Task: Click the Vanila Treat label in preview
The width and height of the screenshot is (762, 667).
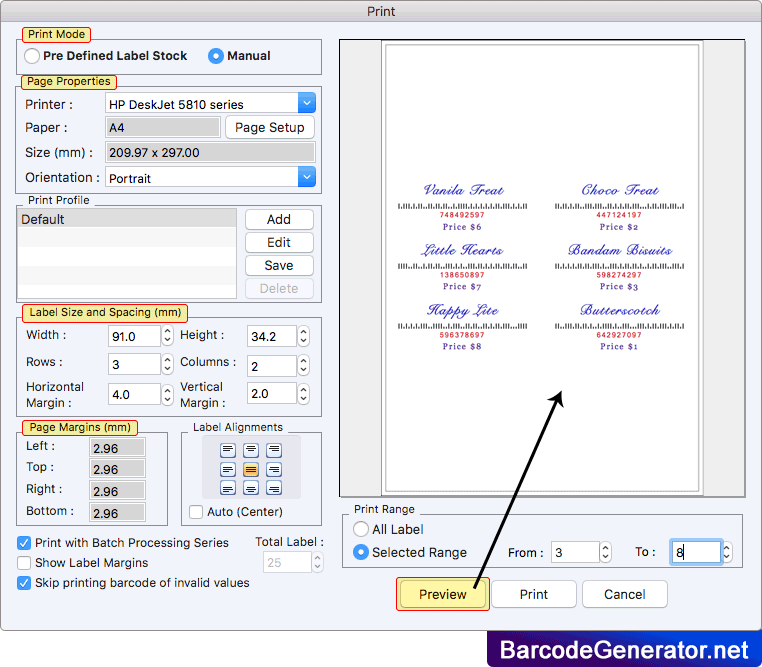Action: pos(462,207)
